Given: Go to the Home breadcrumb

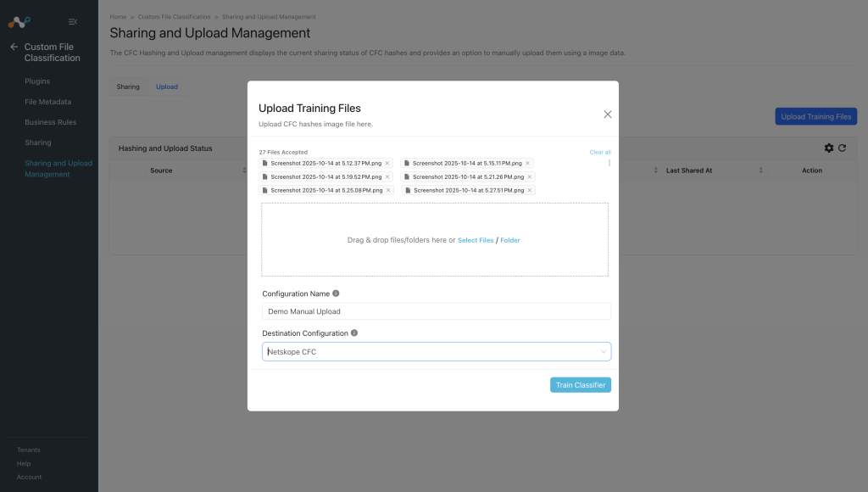Looking at the screenshot, I should pyautogui.click(x=118, y=17).
